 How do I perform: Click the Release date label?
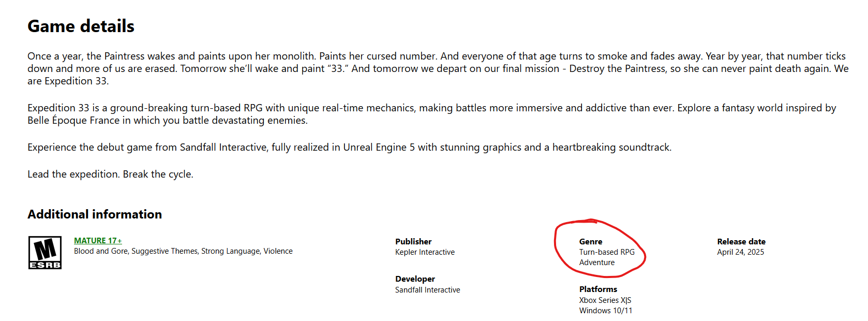[x=741, y=242]
